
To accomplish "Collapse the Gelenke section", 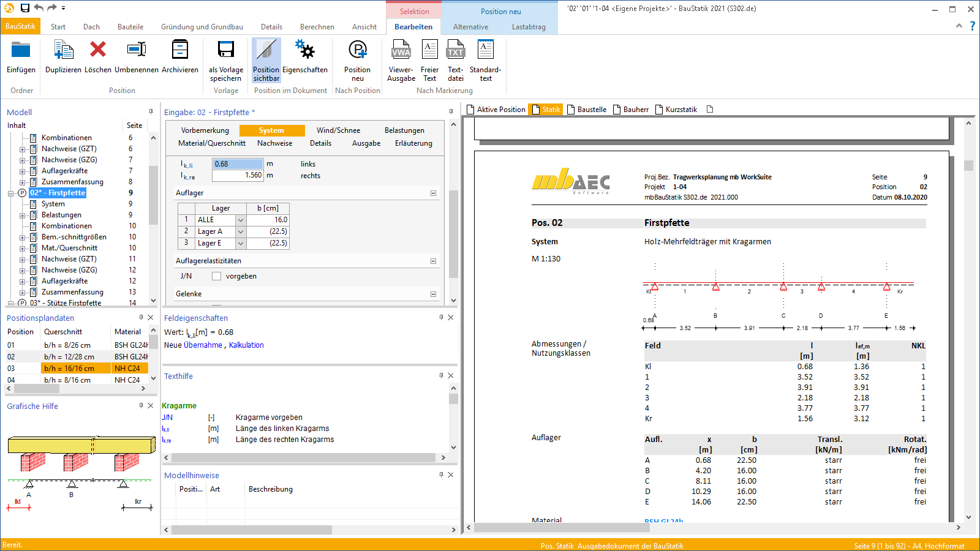I will click(433, 294).
